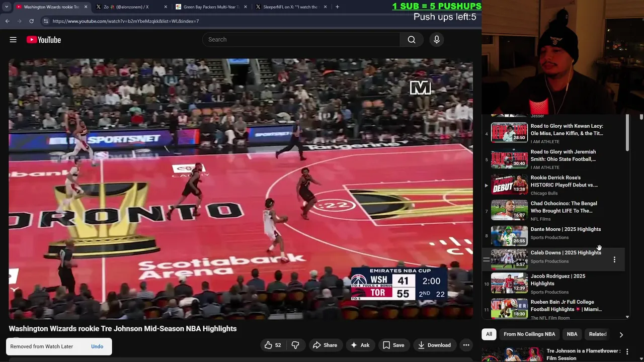Save the video to a playlist
644x362 pixels.
[393, 345]
